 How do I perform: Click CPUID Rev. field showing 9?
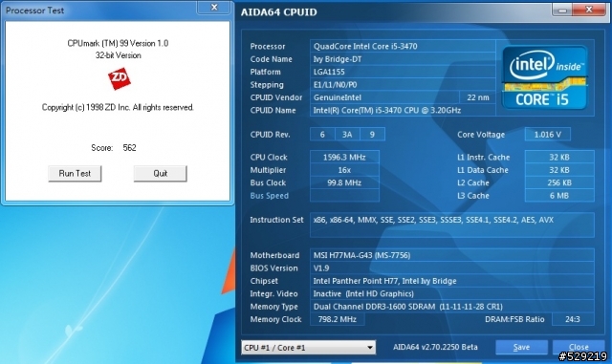(372, 135)
